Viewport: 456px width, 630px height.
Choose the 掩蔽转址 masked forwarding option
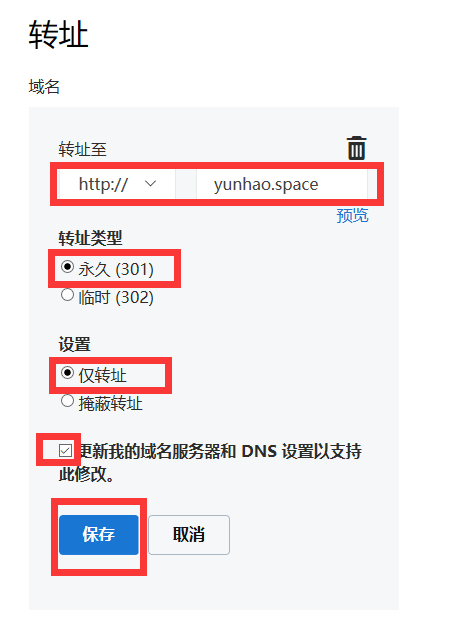pyautogui.click(x=67, y=401)
